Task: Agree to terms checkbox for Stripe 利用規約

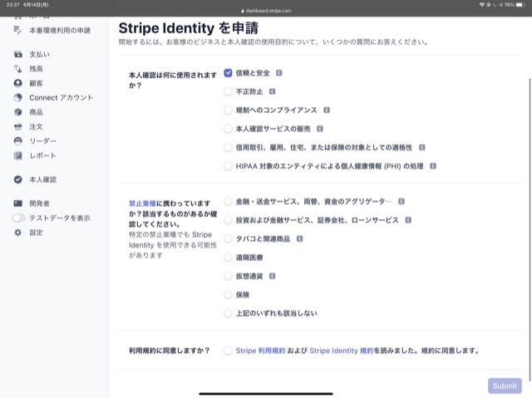Action: pos(228,351)
